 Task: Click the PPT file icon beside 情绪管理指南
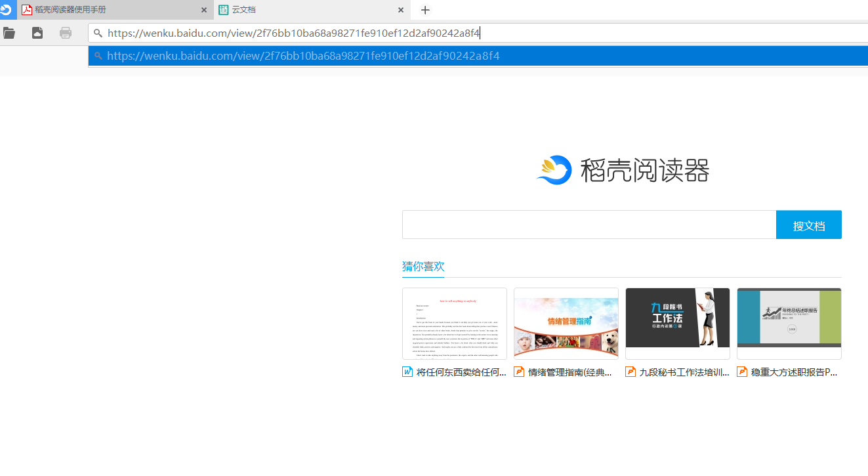[519, 372]
